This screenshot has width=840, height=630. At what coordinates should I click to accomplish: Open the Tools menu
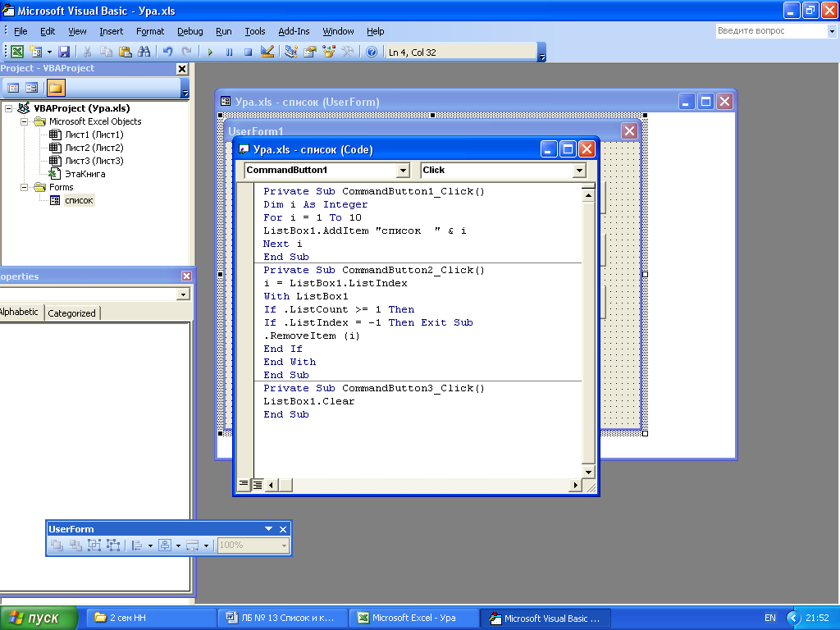254,32
